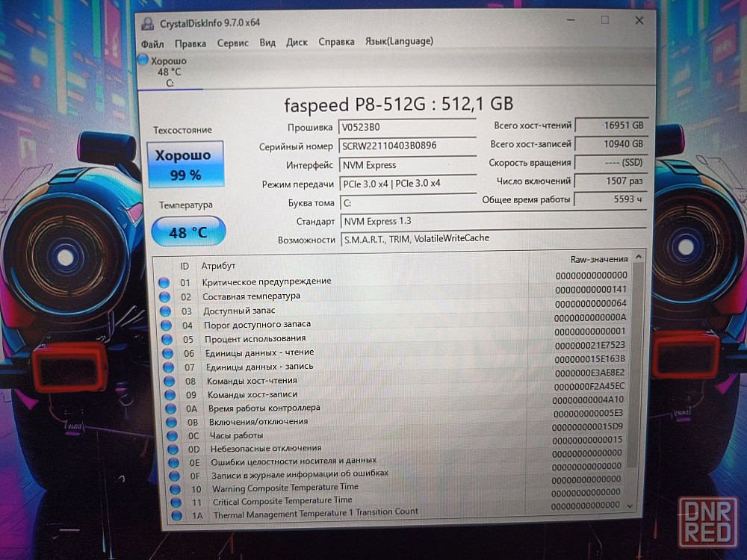Click the Raw-значения column header
The image size is (747, 560).
[599, 260]
